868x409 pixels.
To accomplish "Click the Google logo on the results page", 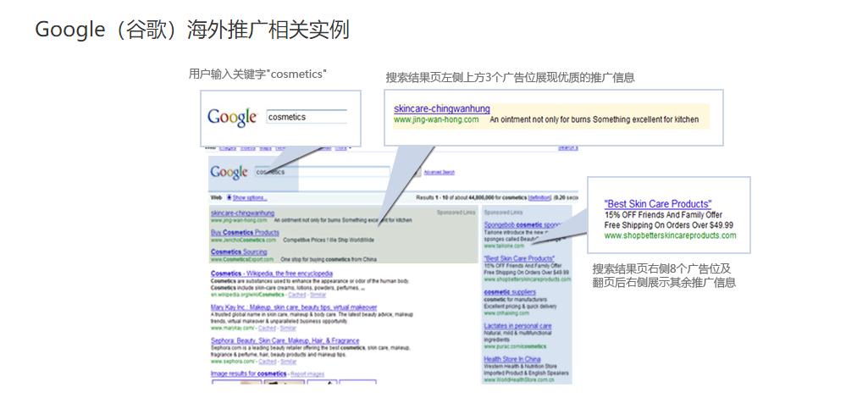I will [229, 172].
